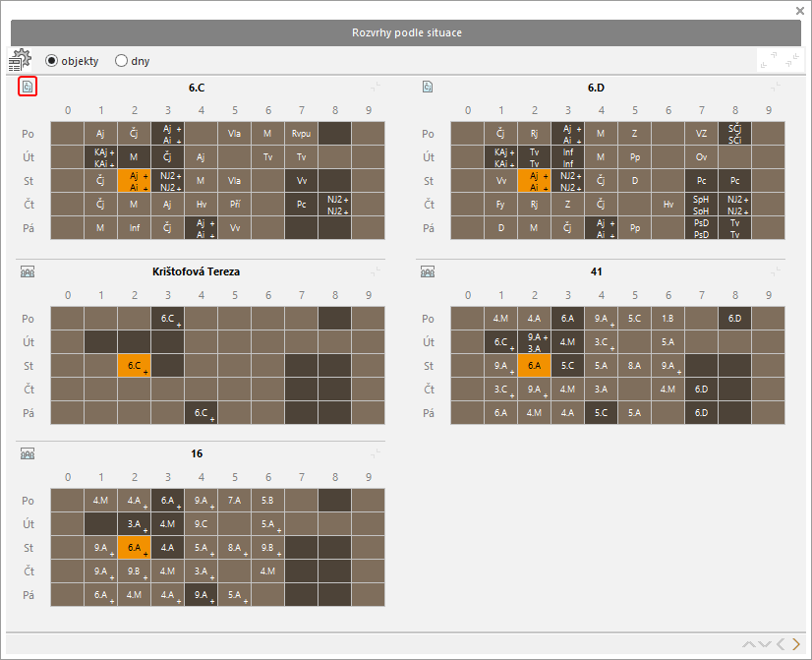
Task: Toggle size of room 16 timetable panel
Action: click(376, 453)
